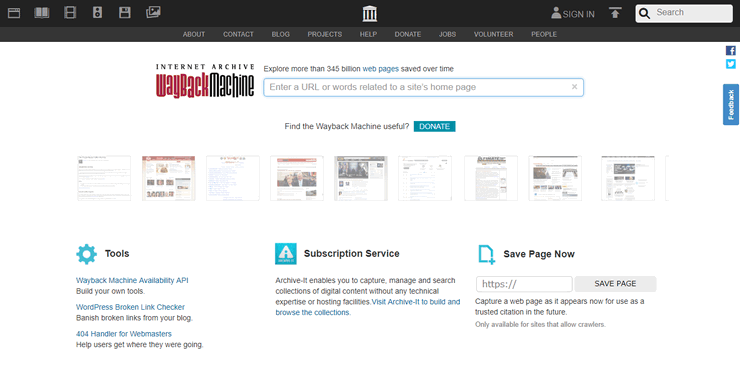Screen dimensions: 740x365
Task: Open the ninth site thumbnail
Action: (628, 178)
